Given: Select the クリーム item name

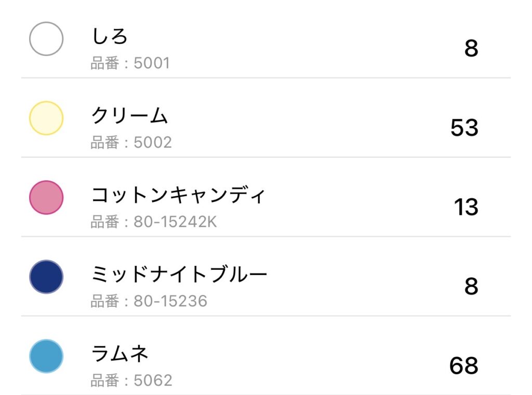Looking at the screenshot, I should (130, 116).
